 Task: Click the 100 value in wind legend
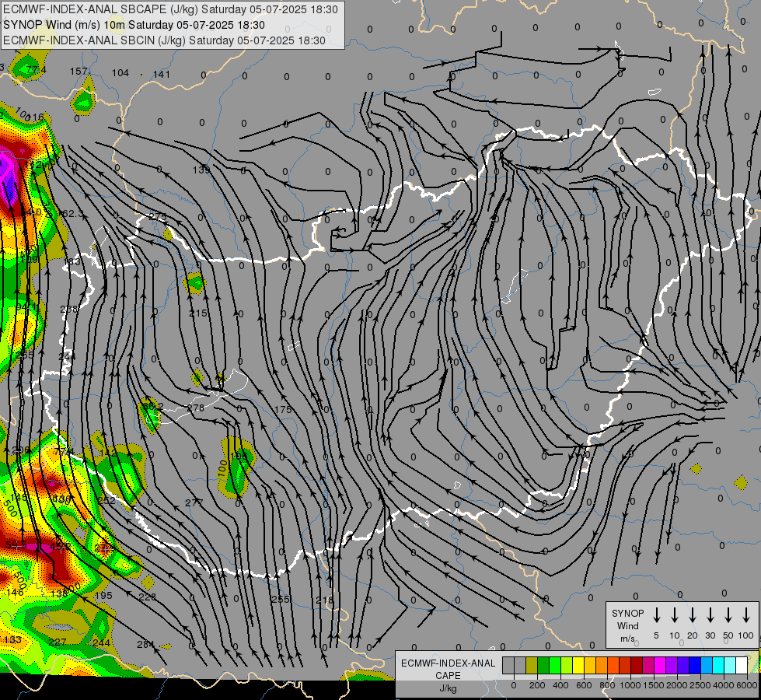pos(746,635)
